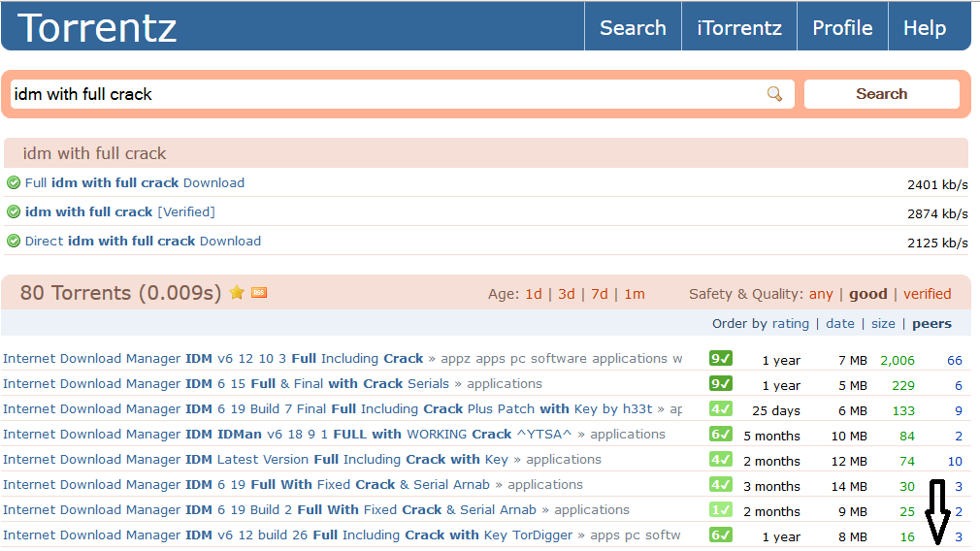Viewport: 980px width, 551px height.
Task: Filter age to 1d
Action: tap(533, 294)
